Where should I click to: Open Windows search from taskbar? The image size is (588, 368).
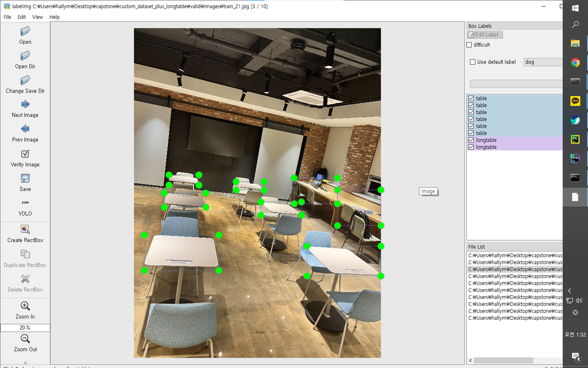(575, 25)
